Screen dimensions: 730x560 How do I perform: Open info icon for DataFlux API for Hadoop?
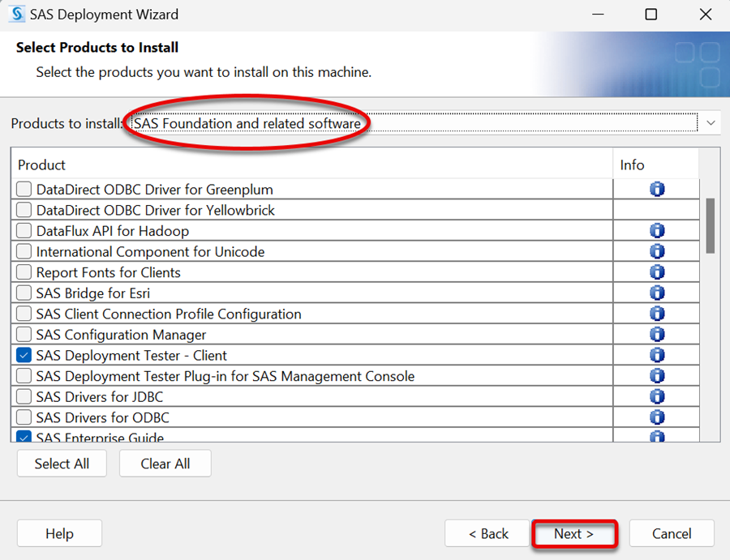657,231
